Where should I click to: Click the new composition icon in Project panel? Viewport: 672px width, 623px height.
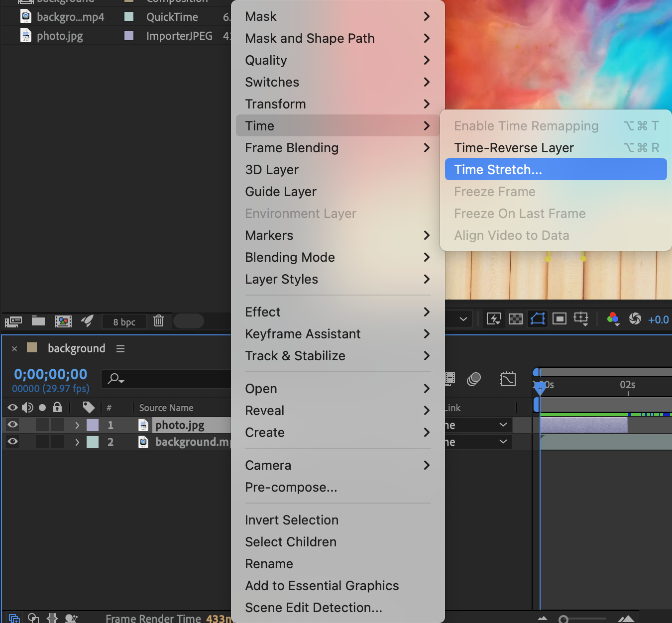pyautogui.click(x=63, y=321)
